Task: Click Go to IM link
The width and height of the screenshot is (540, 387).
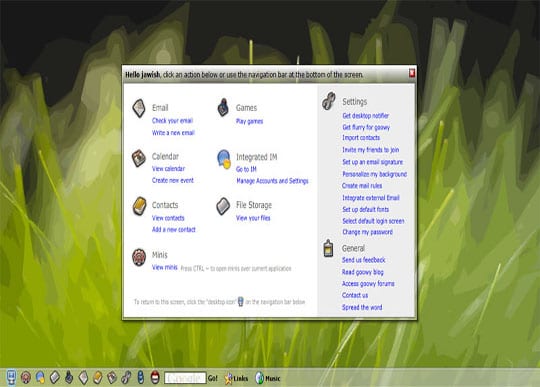Action: (246, 169)
